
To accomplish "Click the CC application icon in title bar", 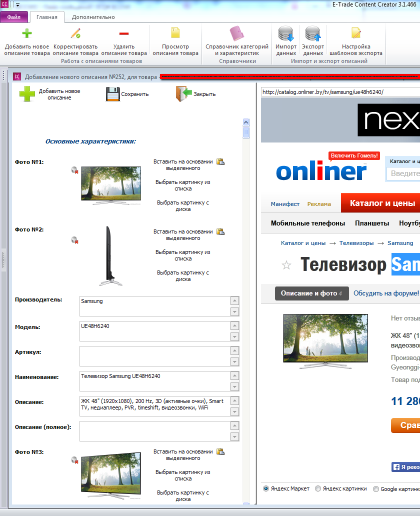I will [x=4, y=4].
